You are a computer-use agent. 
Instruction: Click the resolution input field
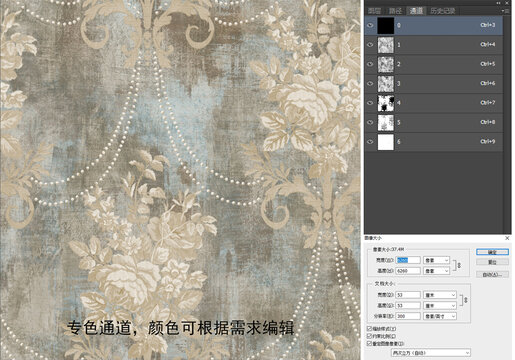tap(408, 316)
